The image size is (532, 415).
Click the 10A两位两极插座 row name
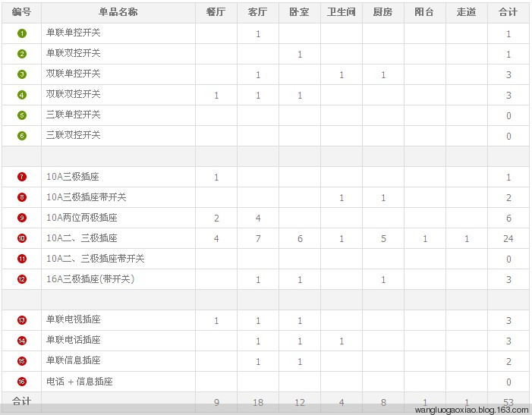pyautogui.click(x=82, y=218)
